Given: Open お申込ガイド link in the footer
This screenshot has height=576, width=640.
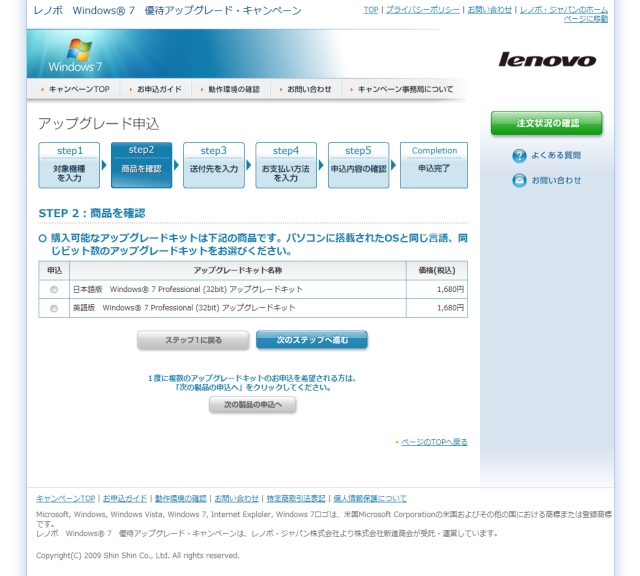Looking at the screenshot, I should click(125, 498).
